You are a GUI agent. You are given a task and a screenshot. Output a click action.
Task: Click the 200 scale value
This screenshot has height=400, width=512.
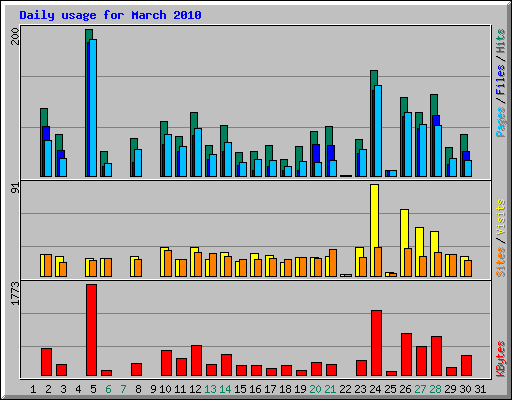[x=15, y=36]
